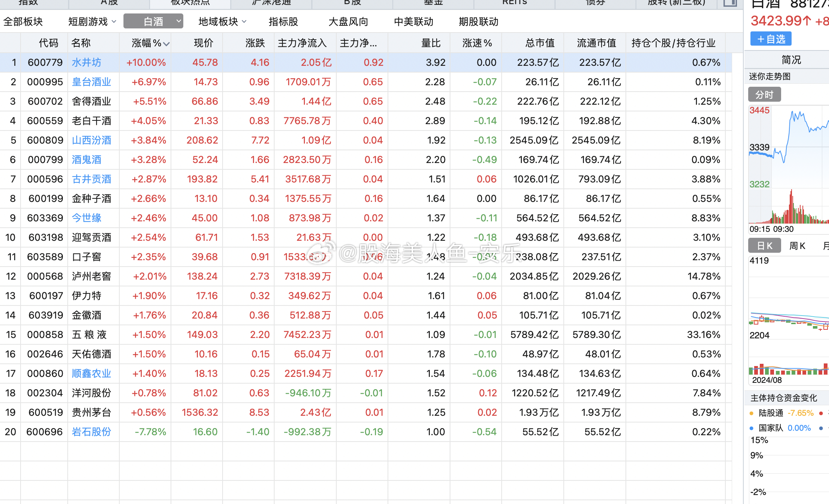Screen dimensions: 829x504
Task: Select the 基金 tab
Action: [432, 3]
